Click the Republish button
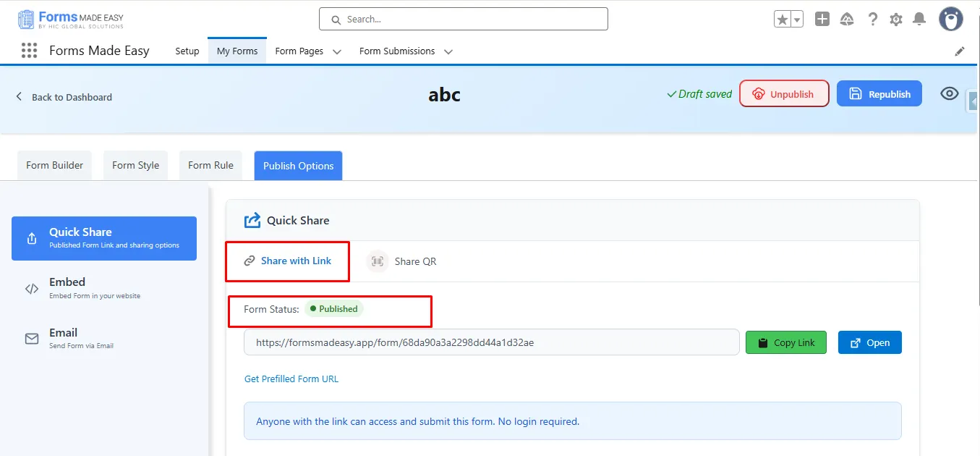Screen dimensions: 980x456 879,94
